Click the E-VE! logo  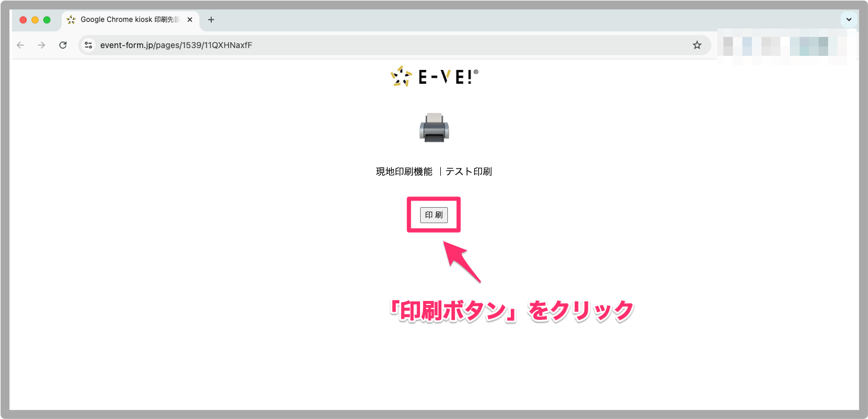coord(434,76)
